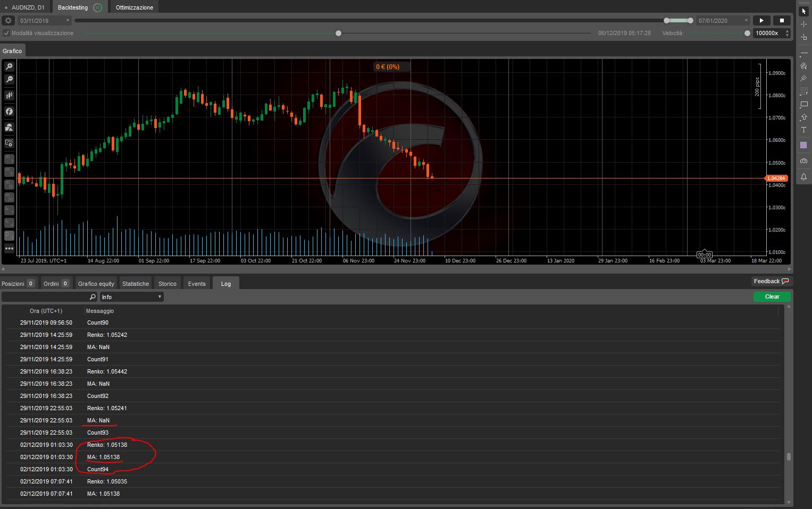
Task: Open the Storico tab
Action: pos(168,284)
